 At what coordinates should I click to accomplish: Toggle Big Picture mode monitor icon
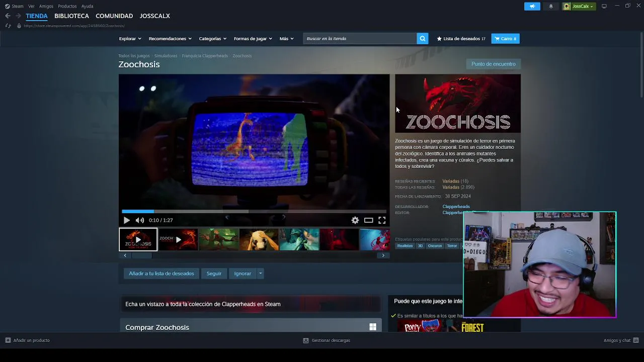pyautogui.click(x=604, y=6)
